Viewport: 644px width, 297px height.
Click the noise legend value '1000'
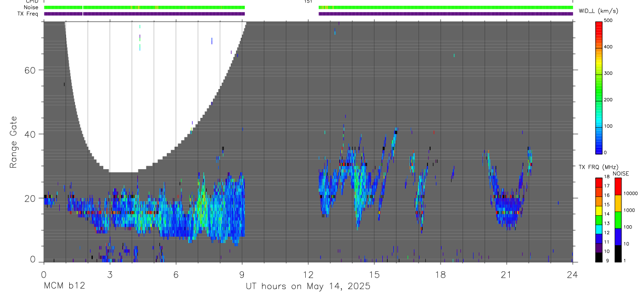(x=629, y=210)
